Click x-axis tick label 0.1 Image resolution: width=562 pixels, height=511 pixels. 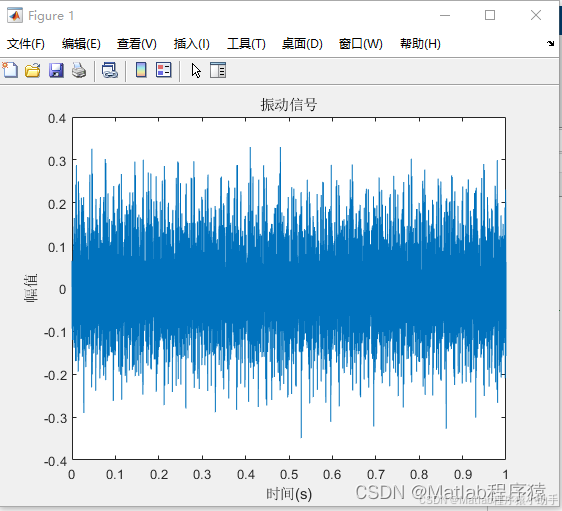pos(115,475)
